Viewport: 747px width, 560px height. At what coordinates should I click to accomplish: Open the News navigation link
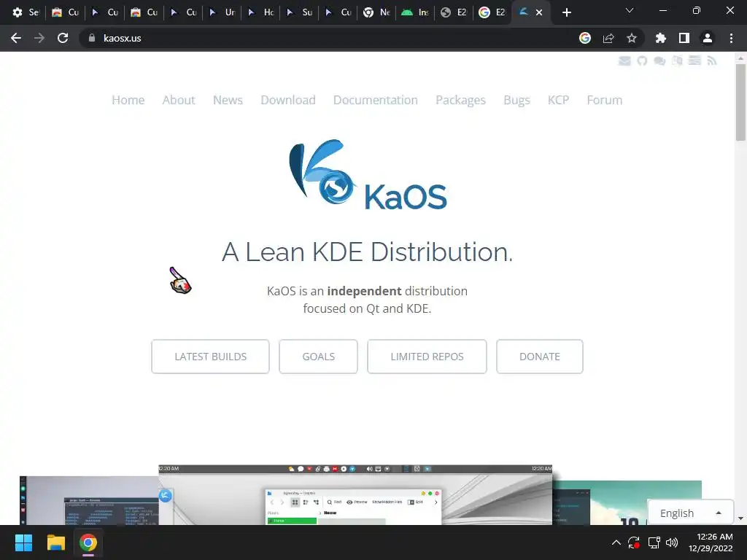pyautogui.click(x=228, y=100)
